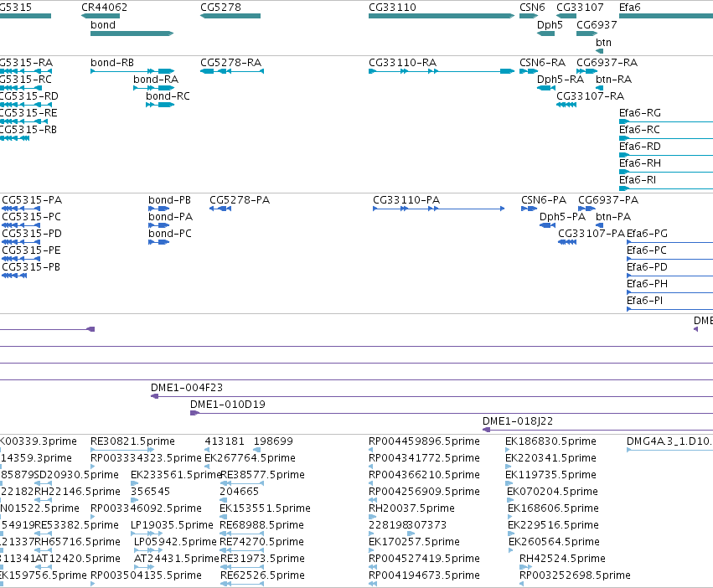Screen dimensions: 713x588
Task: Select the Efa6-RG transcript line
Action: click(666, 121)
